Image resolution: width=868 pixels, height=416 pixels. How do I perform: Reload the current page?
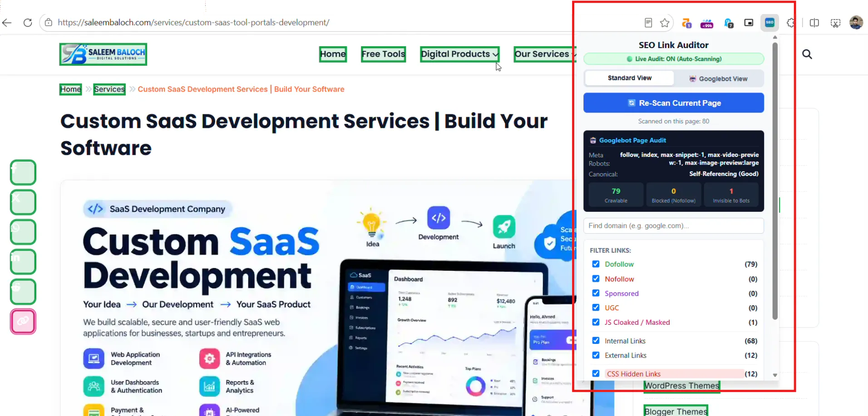pos(28,23)
